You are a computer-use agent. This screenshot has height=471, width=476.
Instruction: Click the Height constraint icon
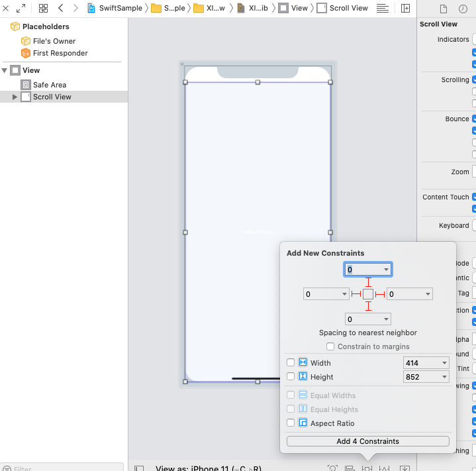pyautogui.click(x=303, y=376)
